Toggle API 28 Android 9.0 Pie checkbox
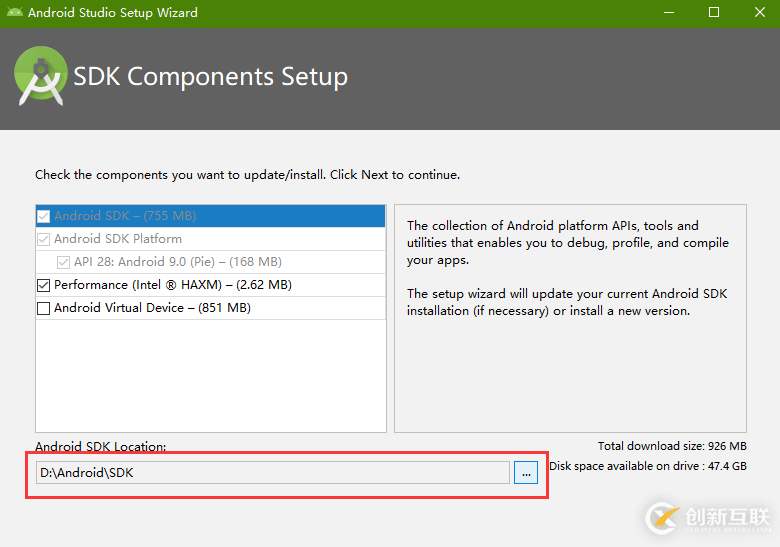 (x=63, y=262)
